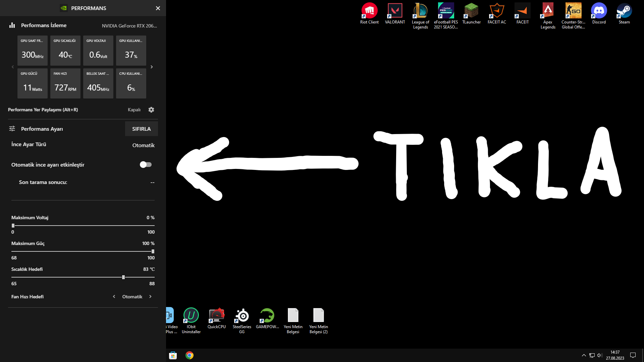Click the Performans İzleme bar-chart icon
The image size is (644, 362).
point(12,25)
